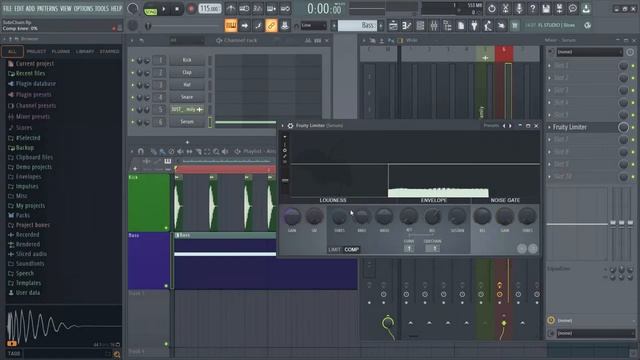The width and height of the screenshot is (640, 360).
Task: Open the PATTERNS menu
Action: click(x=48, y=8)
